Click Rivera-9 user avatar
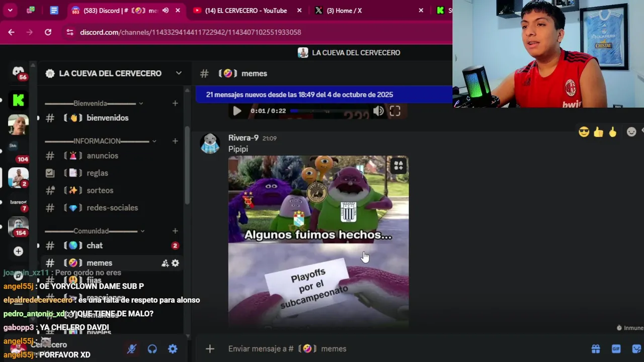This screenshot has height=362, width=644. point(210,143)
